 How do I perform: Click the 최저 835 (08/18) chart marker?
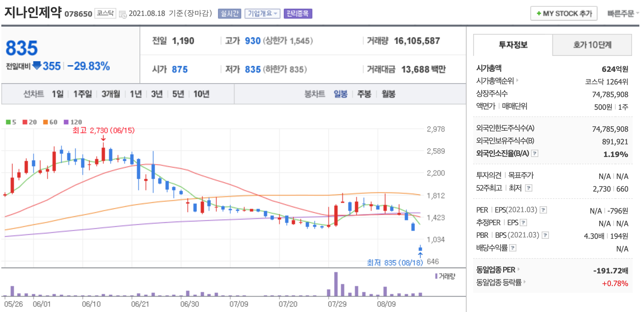pyautogui.click(x=395, y=263)
